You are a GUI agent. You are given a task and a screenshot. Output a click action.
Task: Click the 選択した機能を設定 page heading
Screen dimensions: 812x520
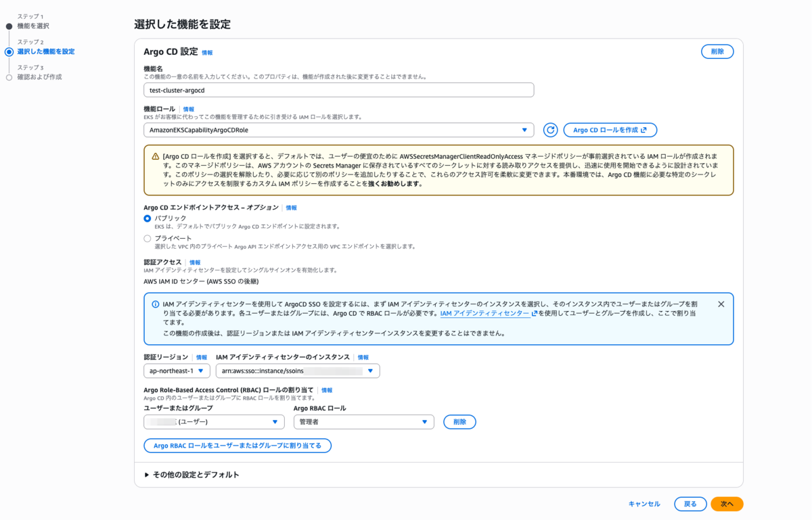pyautogui.click(x=182, y=24)
